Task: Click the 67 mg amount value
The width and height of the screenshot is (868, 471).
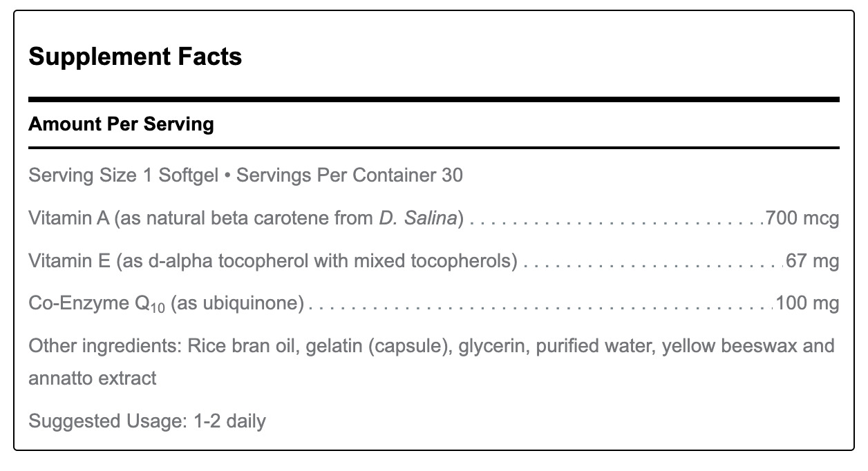Action: pyautogui.click(x=812, y=261)
